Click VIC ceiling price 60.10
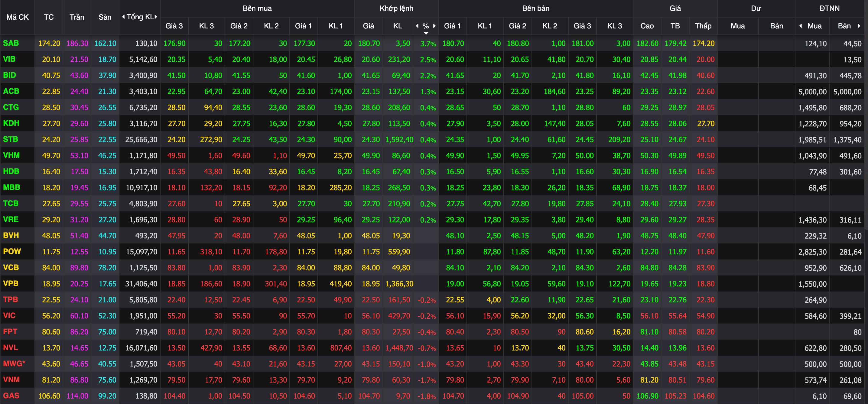Image resolution: width=868 pixels, height=404 pixels. [79, 316]
